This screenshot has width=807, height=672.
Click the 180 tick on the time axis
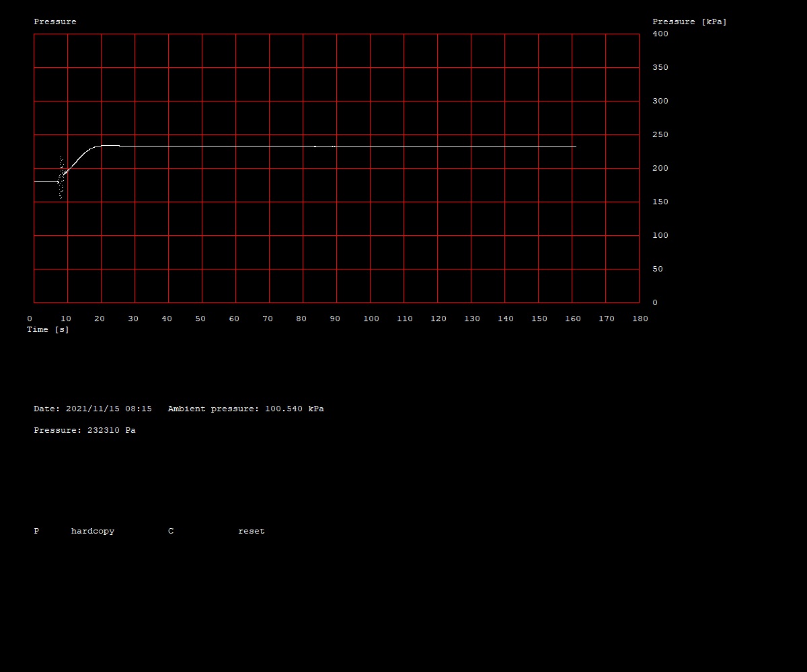click(640, 319)
